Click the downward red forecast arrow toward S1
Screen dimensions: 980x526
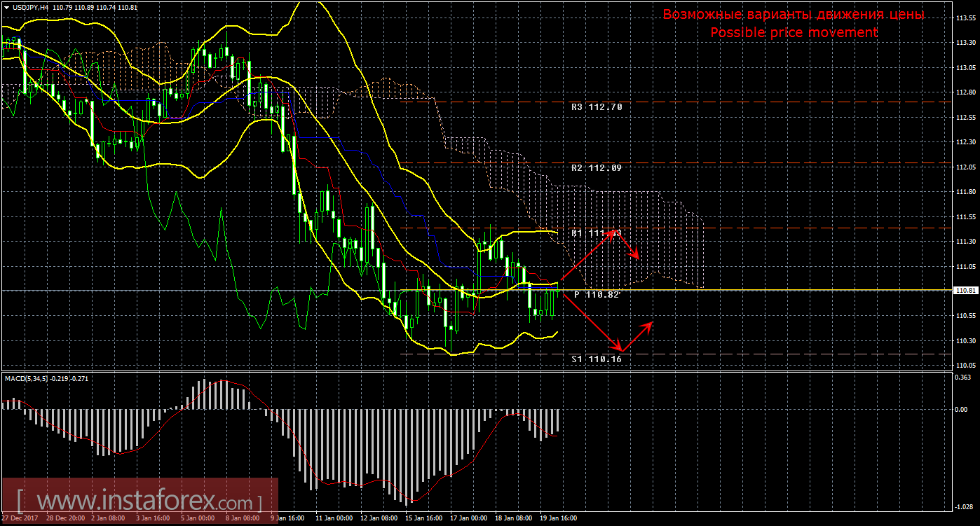point(591,323)
